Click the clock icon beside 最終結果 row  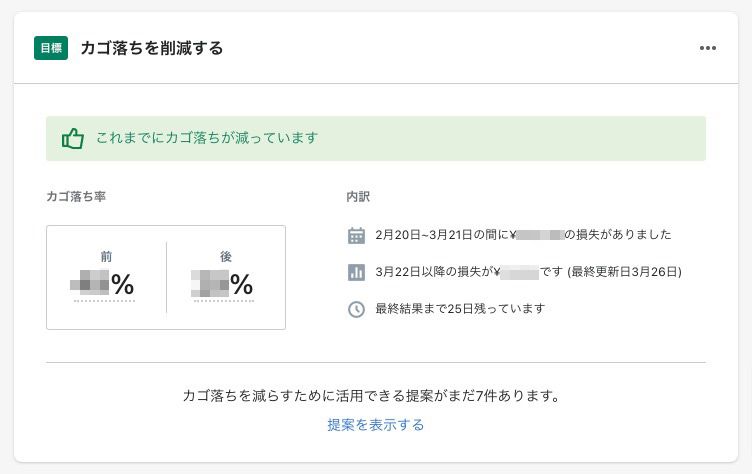click(x=356, y=309)
